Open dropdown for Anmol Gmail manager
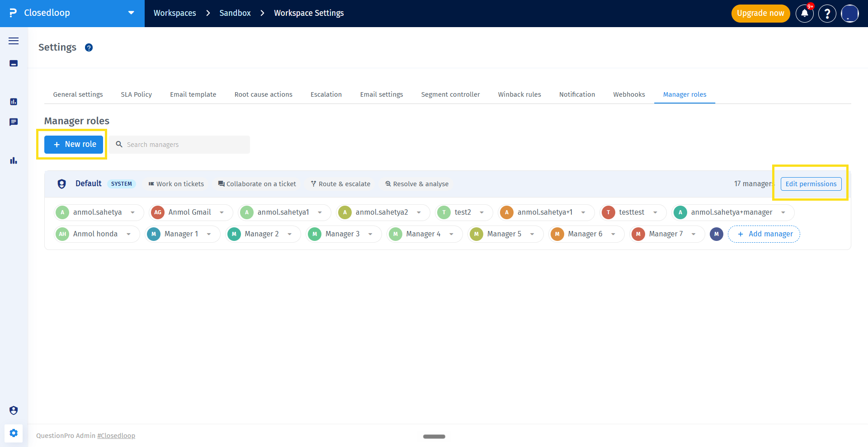Image resolution: width=868 pixels, height=447 pixels. [x=222, y=212]
